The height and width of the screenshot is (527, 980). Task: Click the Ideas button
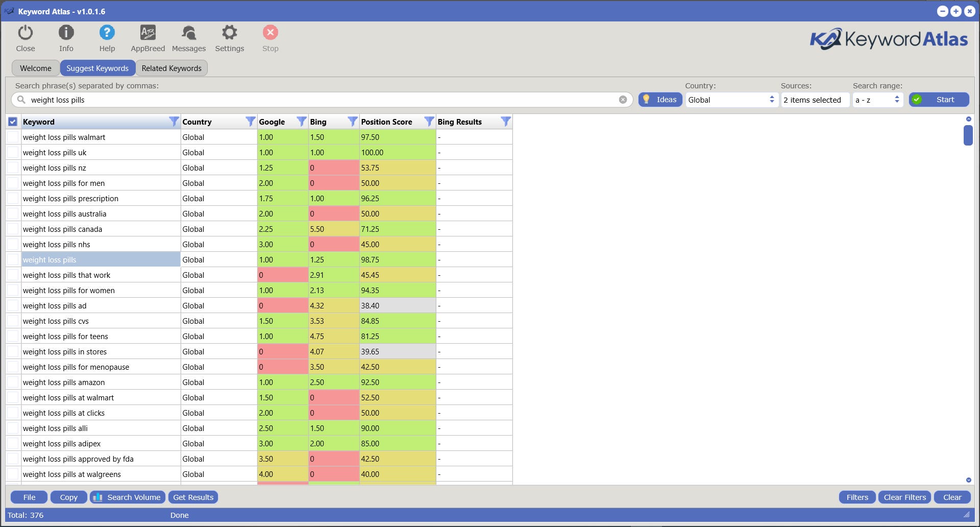[x=660, y=100]
